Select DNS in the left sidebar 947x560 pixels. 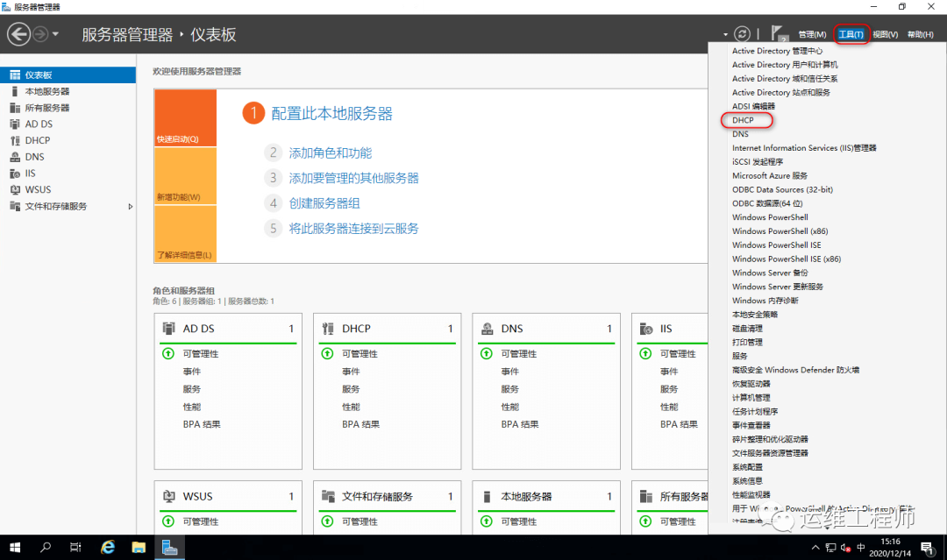tap(68, 156)
